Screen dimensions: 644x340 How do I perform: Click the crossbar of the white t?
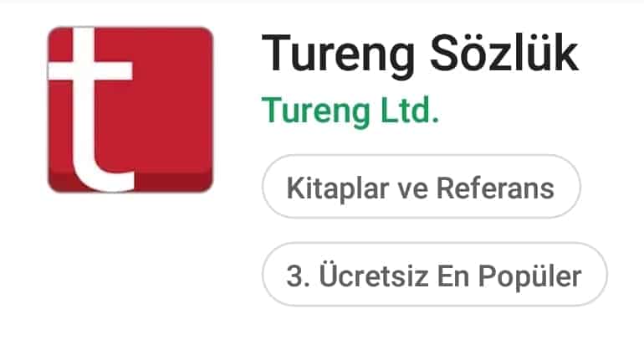[90, 70]
